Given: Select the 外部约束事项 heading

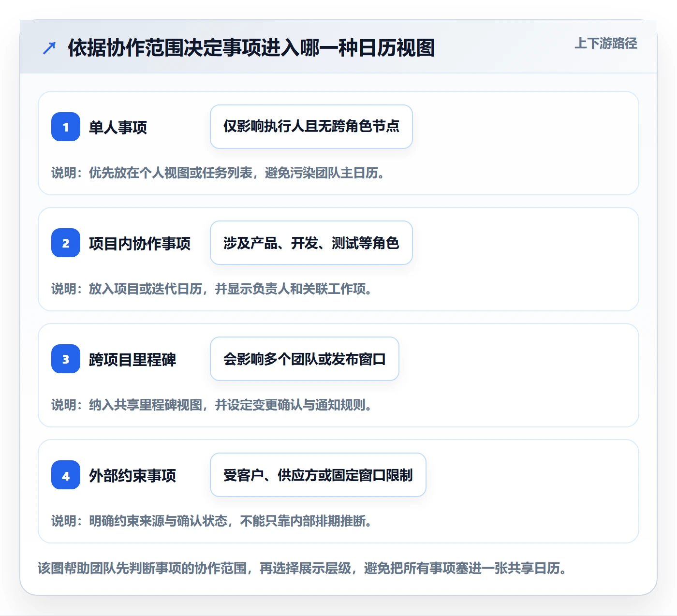Looking at the screenshot, I should click(x=132, y=475).
